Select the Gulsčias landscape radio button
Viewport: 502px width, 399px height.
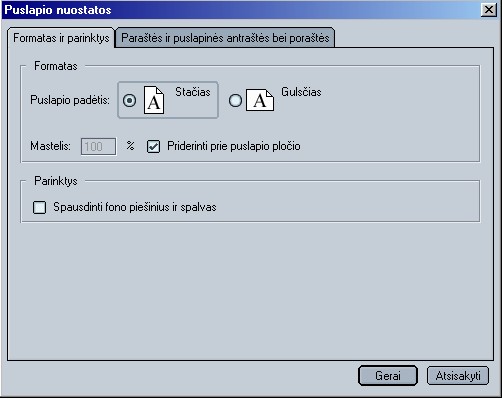(235, 100)
